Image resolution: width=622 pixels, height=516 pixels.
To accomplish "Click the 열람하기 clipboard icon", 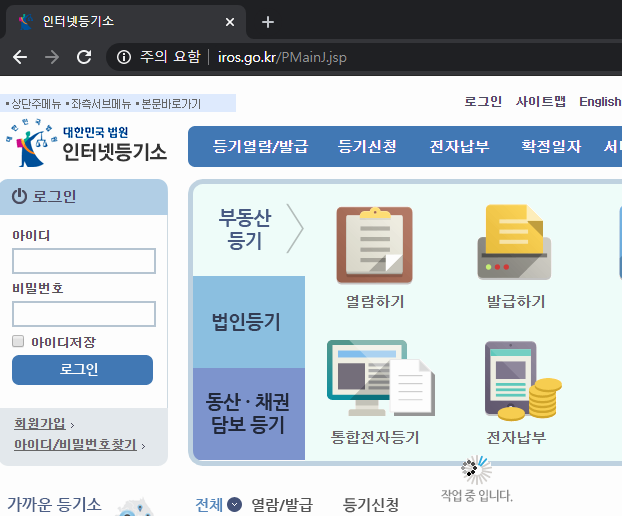I will point(374,245).
